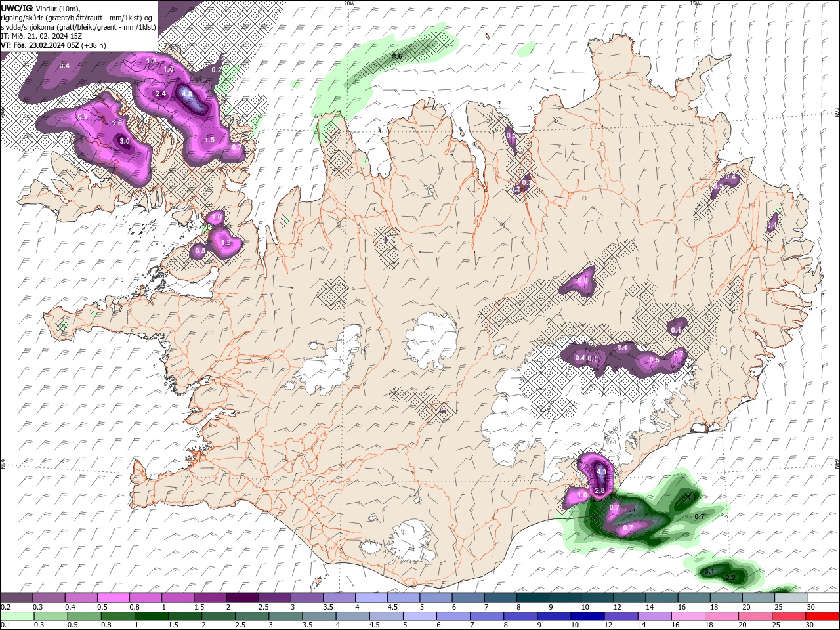Select the 'VT: Fös. 23.02.2024 05Z' valid time

[40, 45]
